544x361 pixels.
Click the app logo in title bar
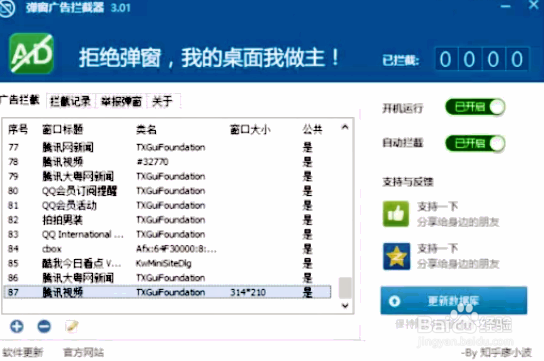pos(7,8)
